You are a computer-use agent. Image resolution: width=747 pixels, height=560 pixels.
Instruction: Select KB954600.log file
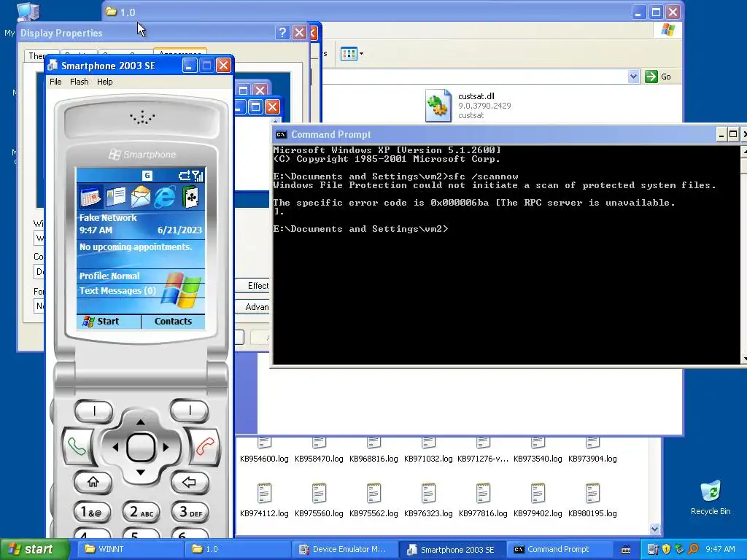click(264, 451)
